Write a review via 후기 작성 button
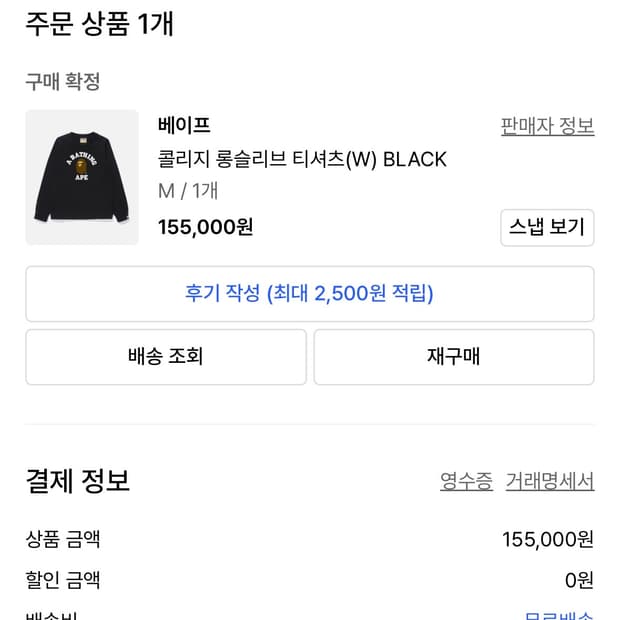620x620 pixels. click(309, 293)
